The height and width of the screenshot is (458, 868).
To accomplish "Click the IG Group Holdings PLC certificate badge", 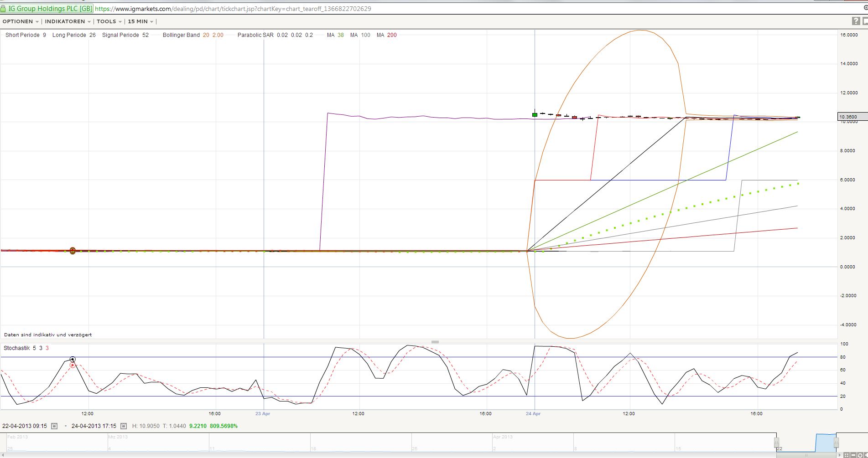I will [47, 8].
